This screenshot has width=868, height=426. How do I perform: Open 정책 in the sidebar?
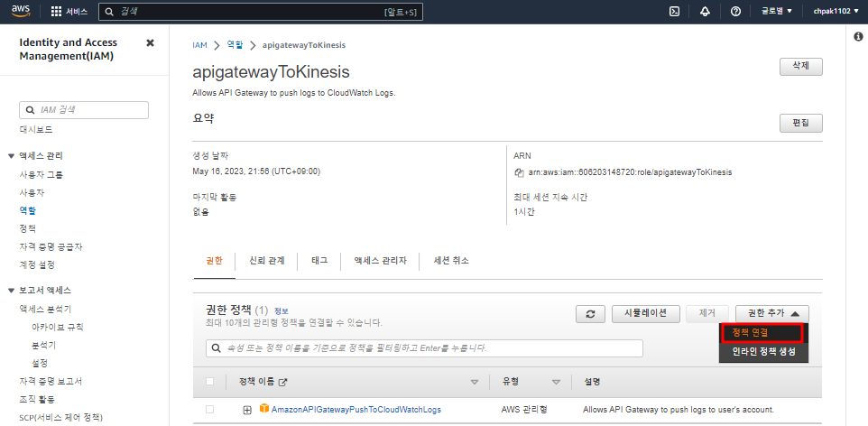(x=28, y=228)
